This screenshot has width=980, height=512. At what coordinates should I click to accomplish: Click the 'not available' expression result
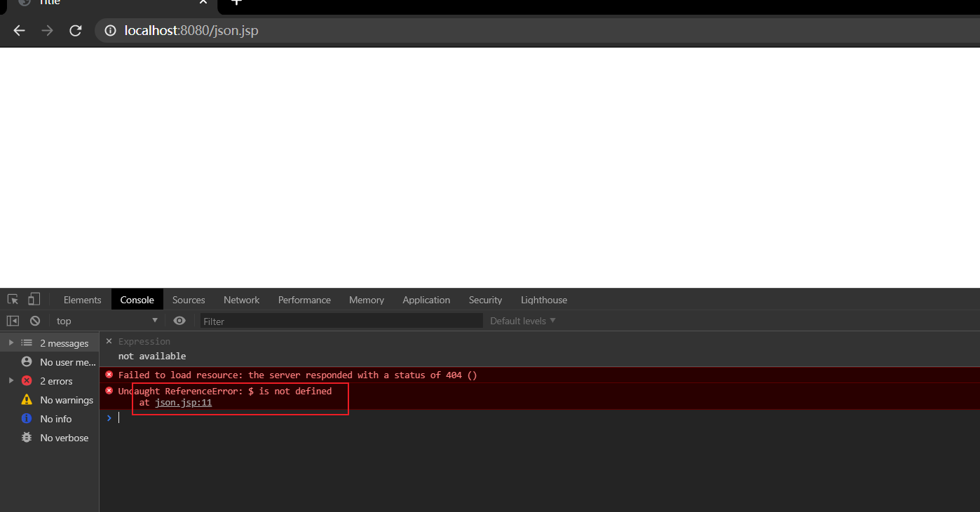pos(152,356)
